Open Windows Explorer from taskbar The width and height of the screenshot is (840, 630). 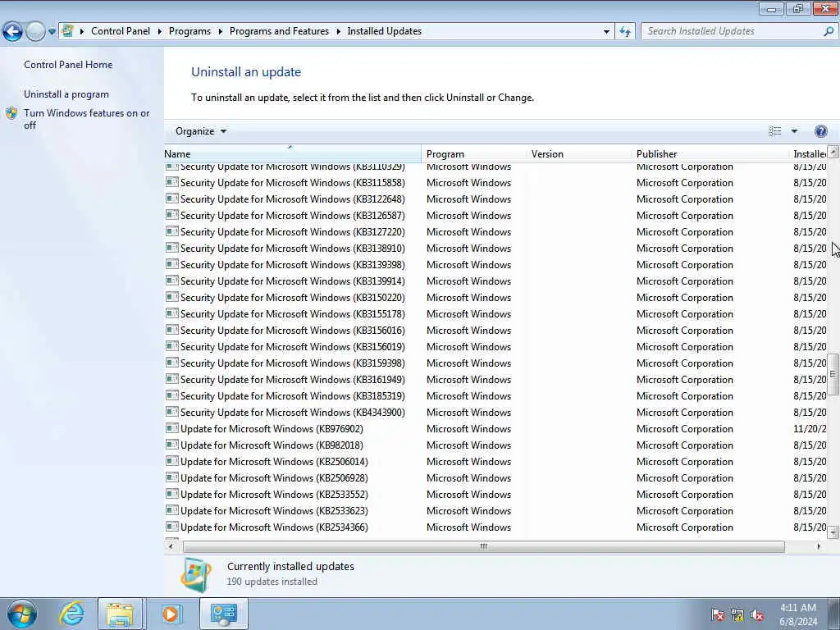[x=120, y=614]
